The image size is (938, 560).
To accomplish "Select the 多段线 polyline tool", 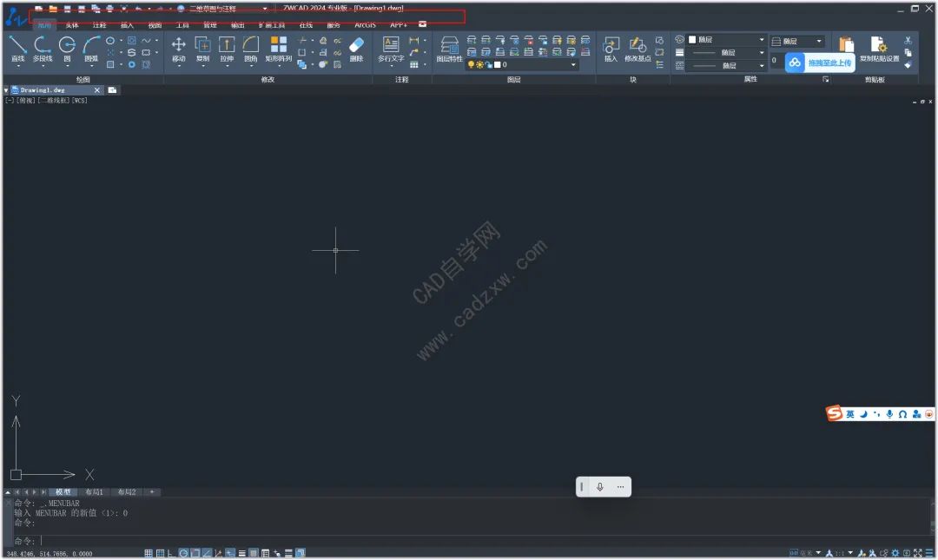I will (x=42, y=49).
